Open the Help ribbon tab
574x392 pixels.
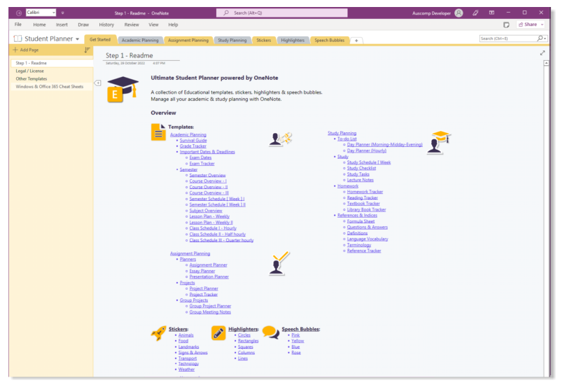pyautogui.click(x=173, y=24)
